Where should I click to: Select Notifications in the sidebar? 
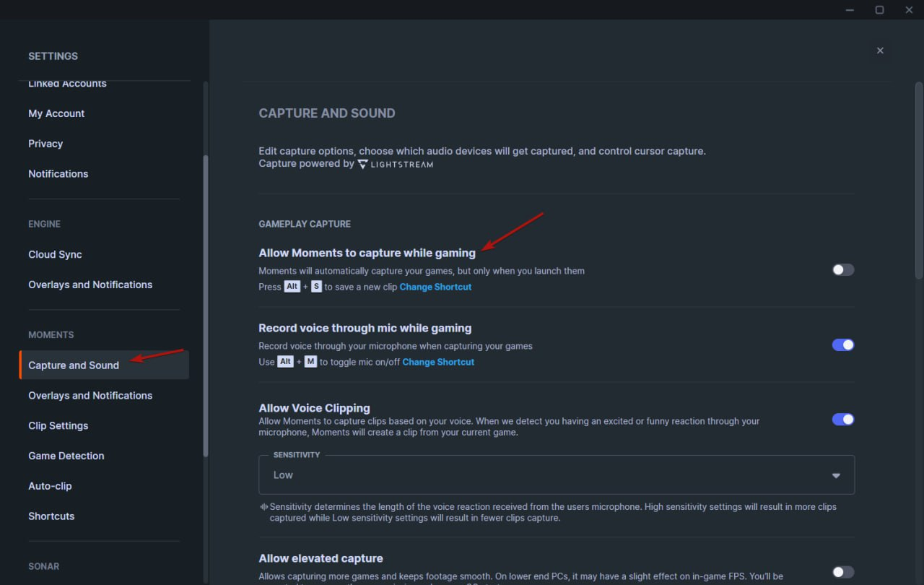coord(58,174)
